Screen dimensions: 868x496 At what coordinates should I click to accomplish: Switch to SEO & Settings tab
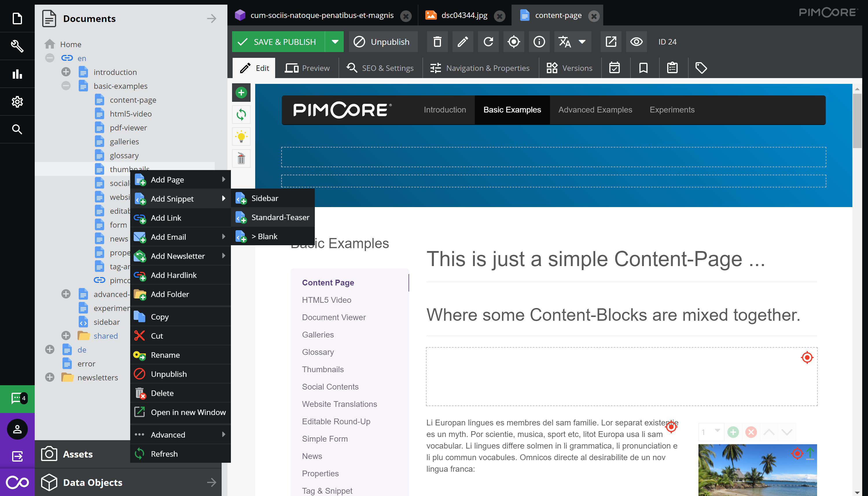coord(380,68)
